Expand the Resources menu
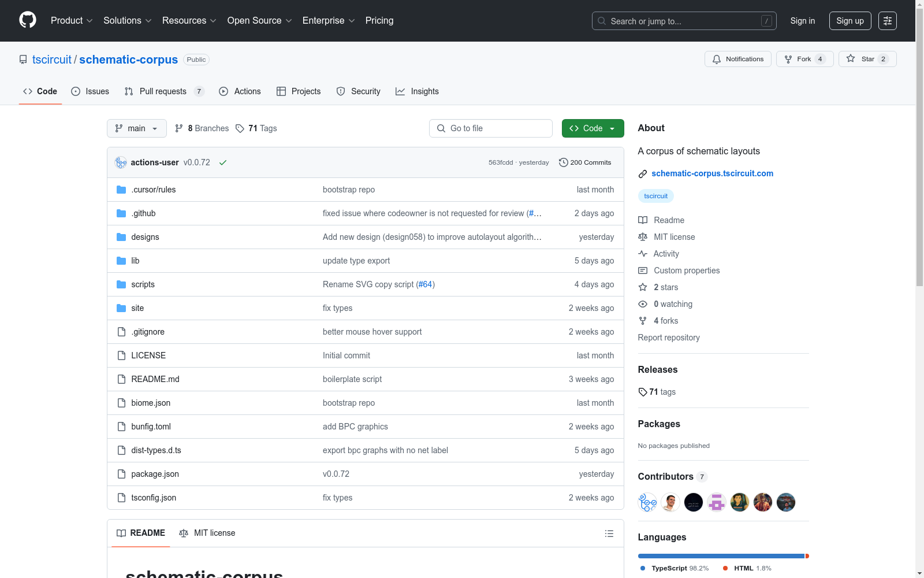This screenshot has width=924, height=578. (189, 21)
